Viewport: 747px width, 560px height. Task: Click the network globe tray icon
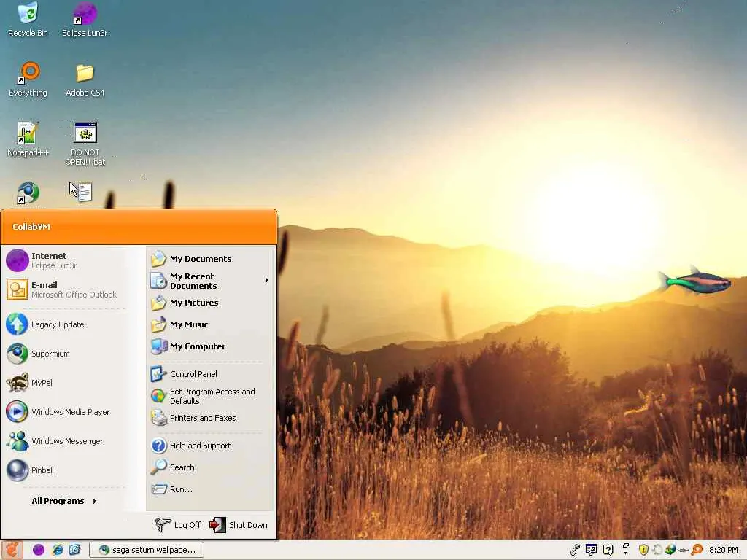point(670,550)
